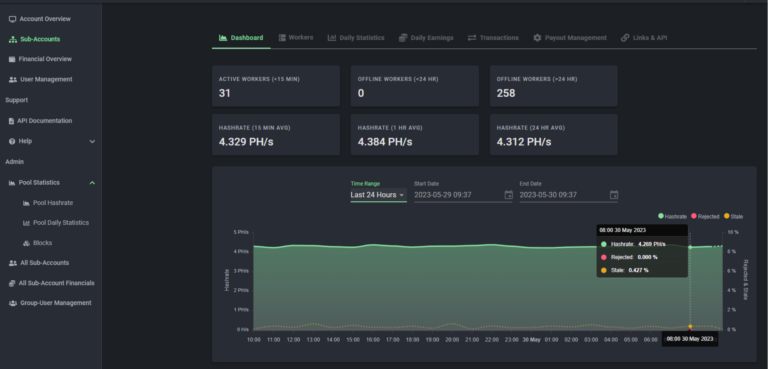The height and width of the screenshot is (369, 768).
Task: Open the Transactions tab
Action: point(493,38)
